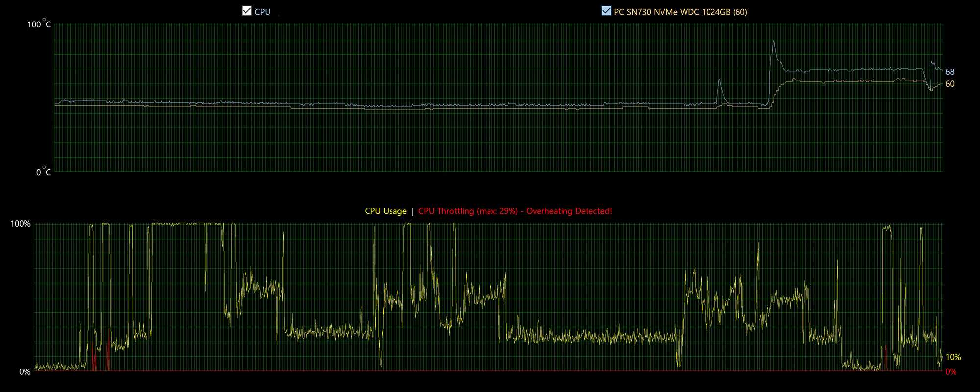Click the current SSD temperature value 60
This screenshot has width=980, height=392.
(950, 84)
